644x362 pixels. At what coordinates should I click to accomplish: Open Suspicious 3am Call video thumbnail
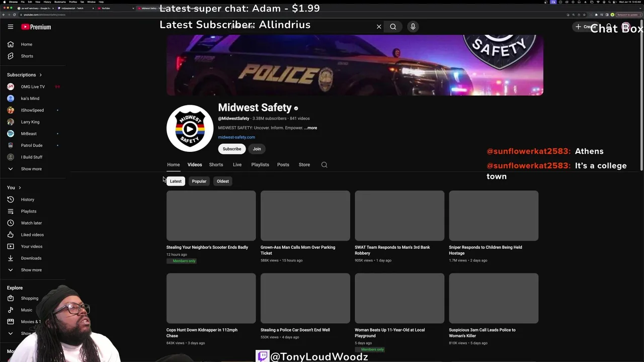pos(494,298)
